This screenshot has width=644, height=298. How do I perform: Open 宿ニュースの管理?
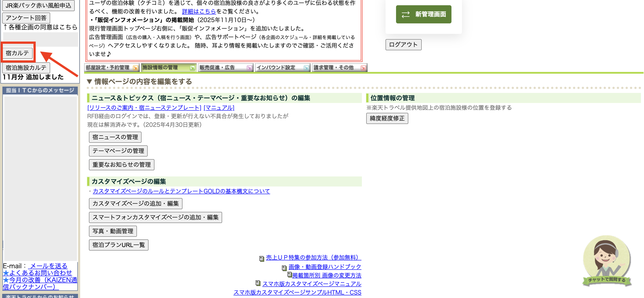coord(115,137)
